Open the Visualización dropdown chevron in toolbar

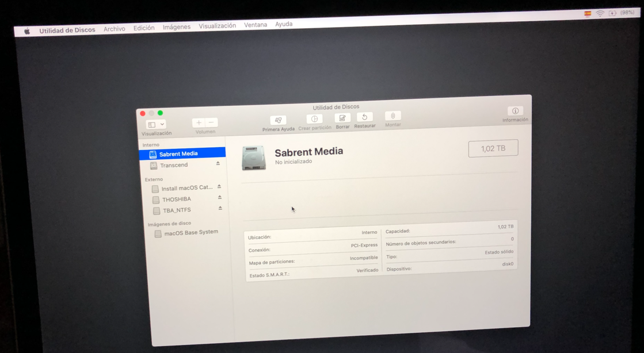[162, 124]
